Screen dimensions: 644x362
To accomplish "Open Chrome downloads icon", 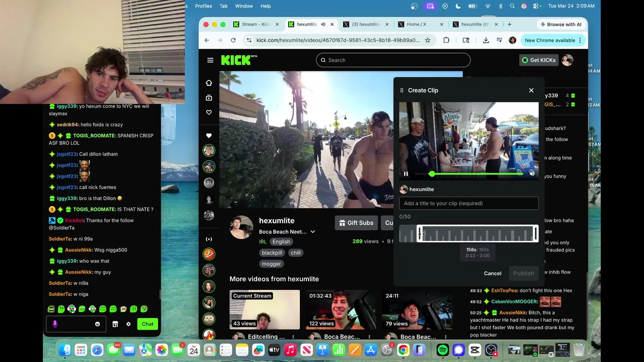I will coord(486,40).
